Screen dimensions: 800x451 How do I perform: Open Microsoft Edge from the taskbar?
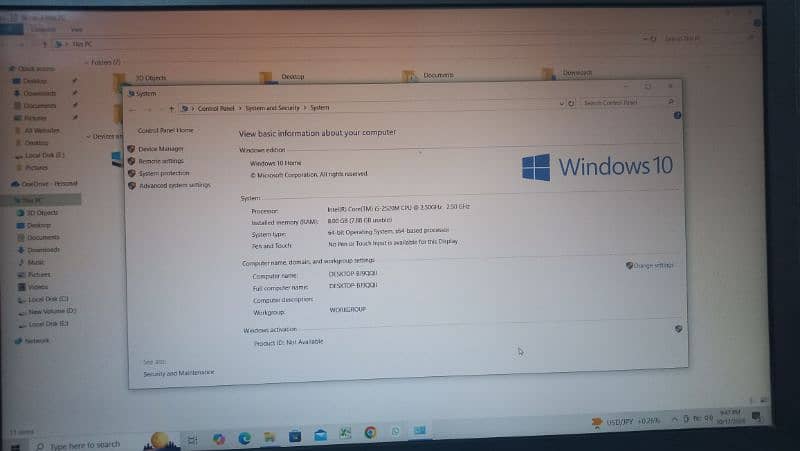click(x=244, y=437)
